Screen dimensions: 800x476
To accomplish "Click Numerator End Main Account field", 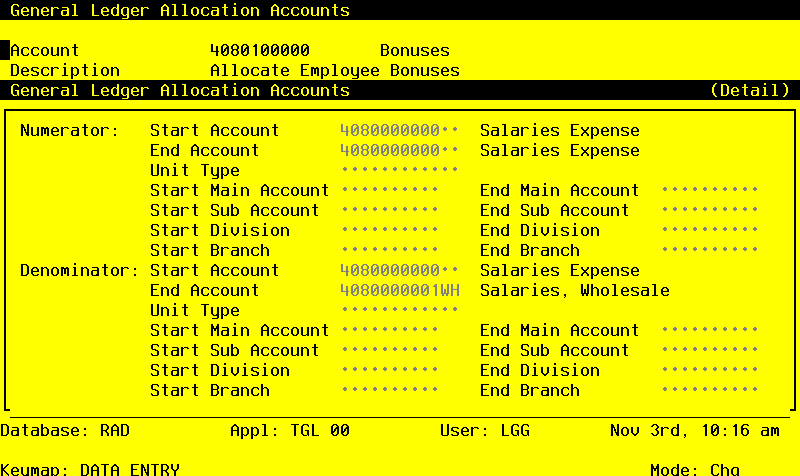I will point(710,190).
